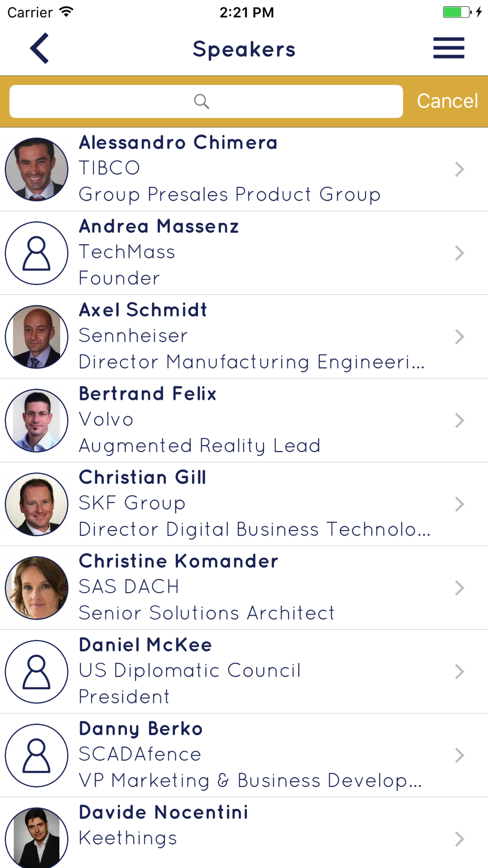Tap Danny Berko placeholder avatar icon
Screen dimensions: 488x868
37,755
